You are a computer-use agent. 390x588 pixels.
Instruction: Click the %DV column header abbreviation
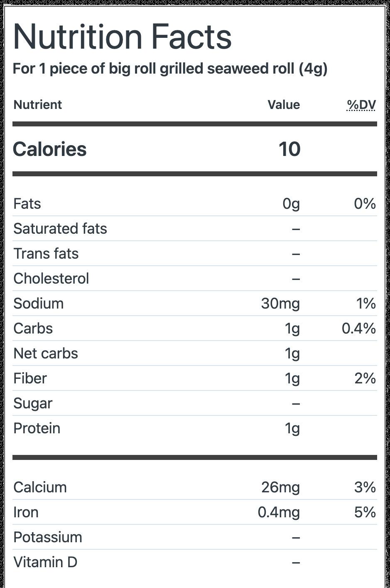click(361, 105)
